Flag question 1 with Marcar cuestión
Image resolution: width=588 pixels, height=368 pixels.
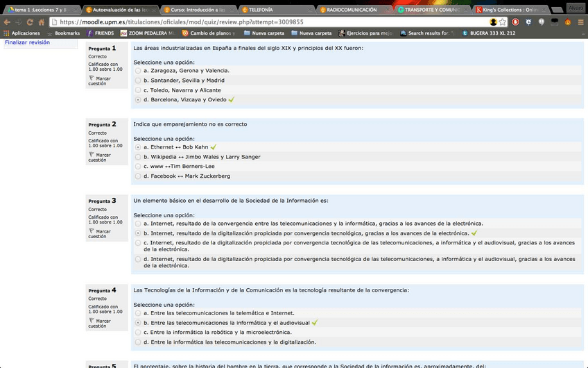click(103, 81)
